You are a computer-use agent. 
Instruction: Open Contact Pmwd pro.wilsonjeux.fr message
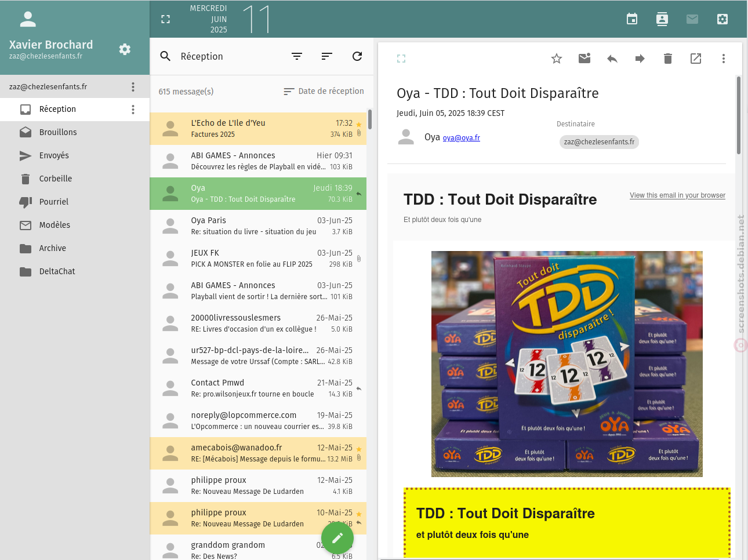tap(258, 388)
